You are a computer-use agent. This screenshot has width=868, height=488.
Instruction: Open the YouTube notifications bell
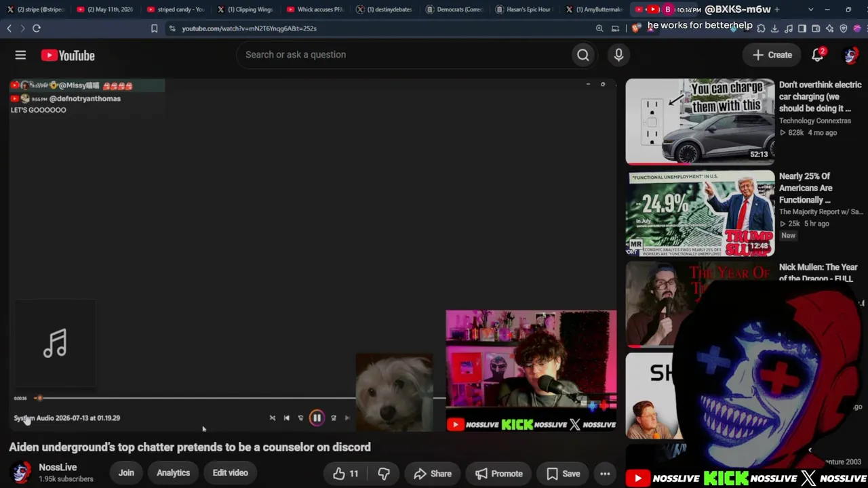[818, 55]
